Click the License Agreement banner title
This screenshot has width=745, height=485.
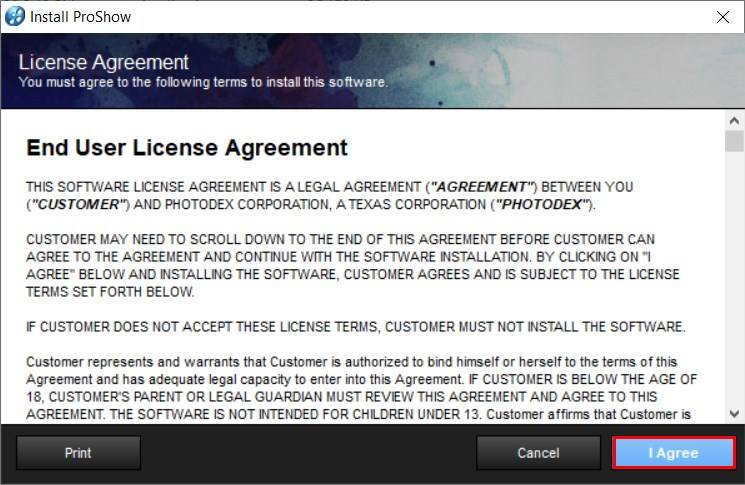[104, 62]
